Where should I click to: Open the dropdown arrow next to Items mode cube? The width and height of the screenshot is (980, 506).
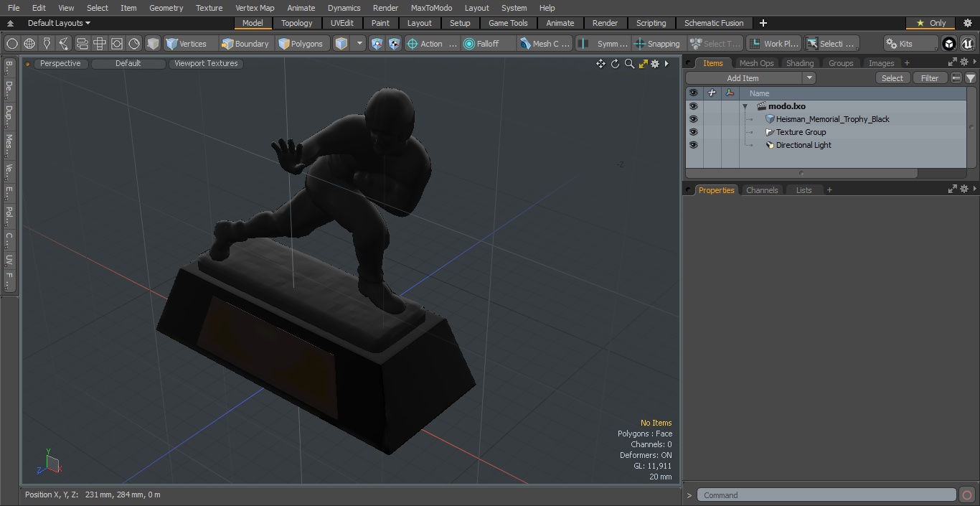click(359, 44)
